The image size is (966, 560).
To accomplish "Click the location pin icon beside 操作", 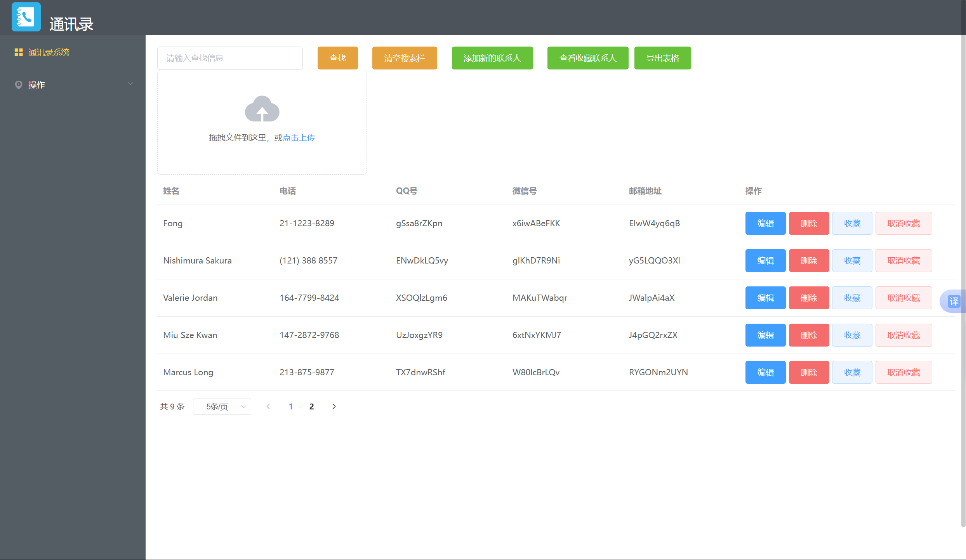I will point(18,85).
